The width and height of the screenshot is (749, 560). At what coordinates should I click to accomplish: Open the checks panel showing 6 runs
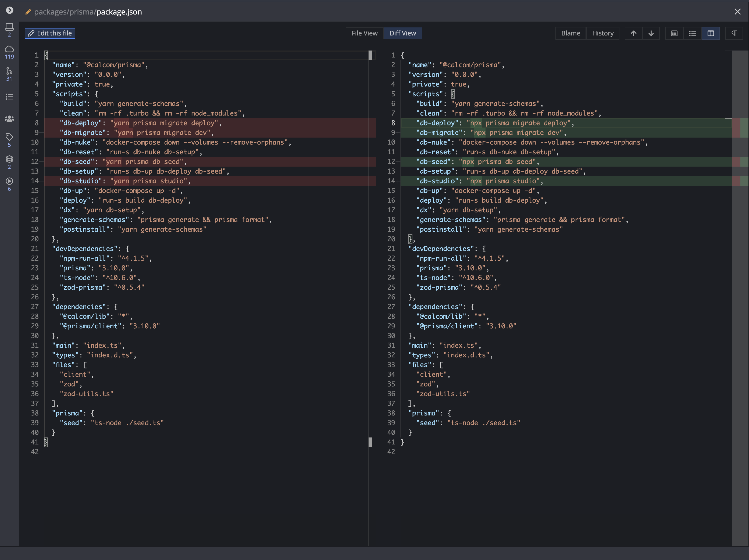pyautogui.click(x=9, y=183)
